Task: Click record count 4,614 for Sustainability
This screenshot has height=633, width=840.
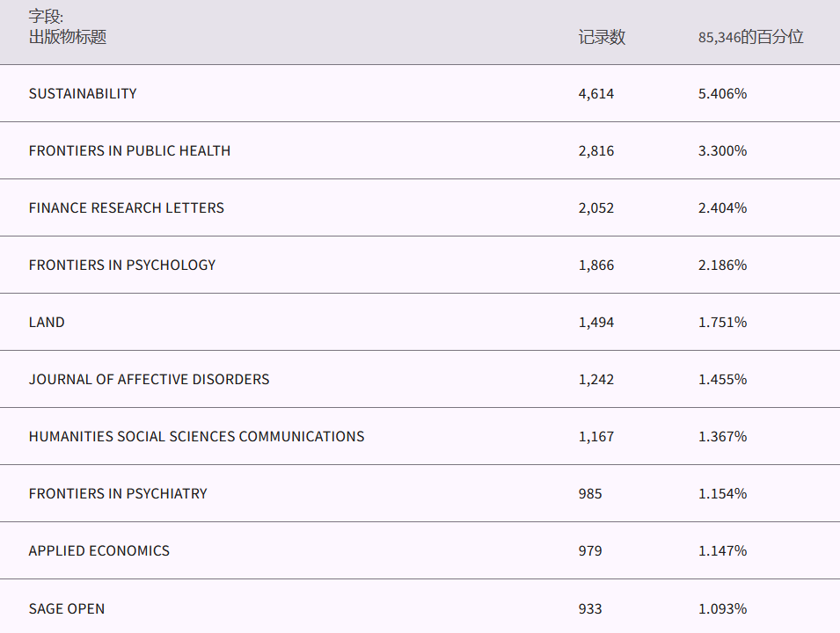Action: (x=595, y=93)
